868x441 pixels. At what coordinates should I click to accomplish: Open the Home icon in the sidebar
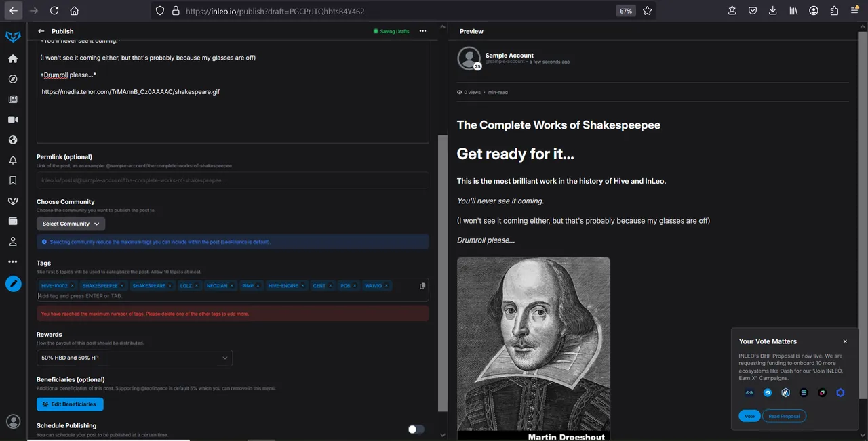coord(13,59)
